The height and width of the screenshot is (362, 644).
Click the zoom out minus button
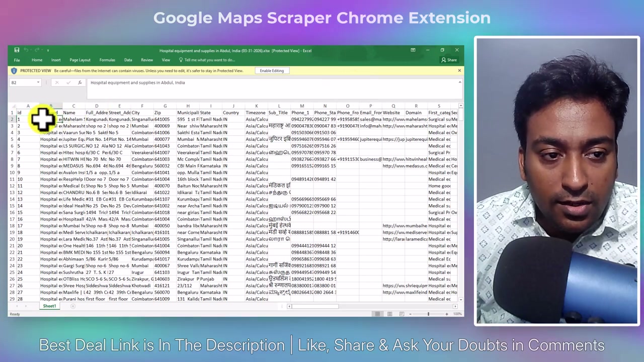[411, 314]
